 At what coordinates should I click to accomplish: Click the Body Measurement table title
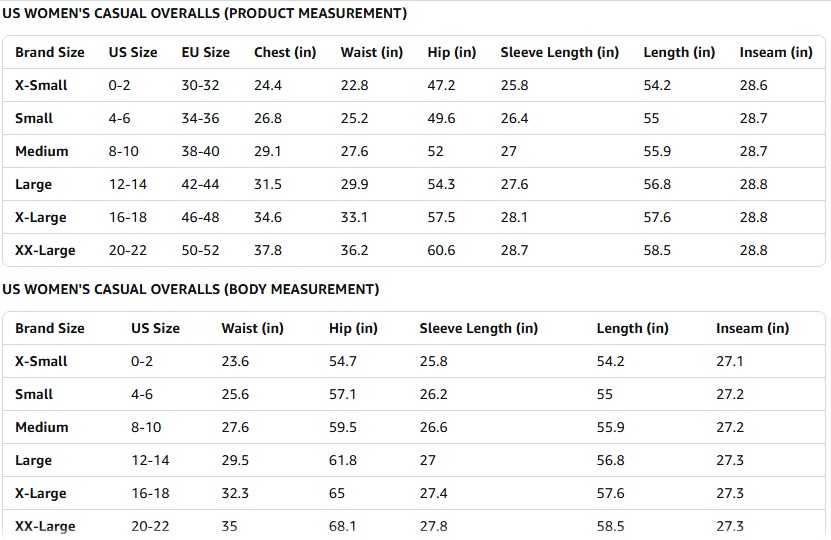coord(190,290)
